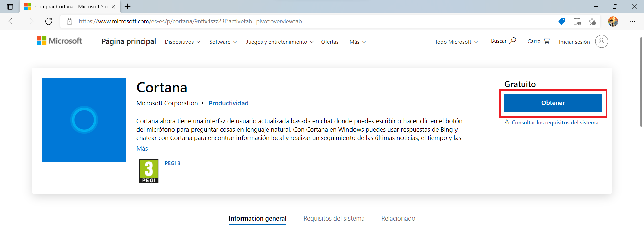The height and width of the screenshot is (242, 644).
Task: Open a new tab with plus button
Action: tap(128, 6)
